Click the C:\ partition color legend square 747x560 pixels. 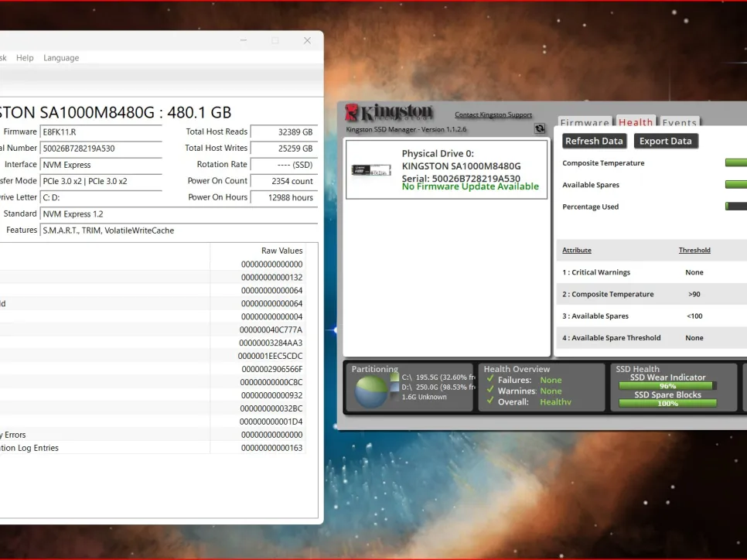click(395, 377)
